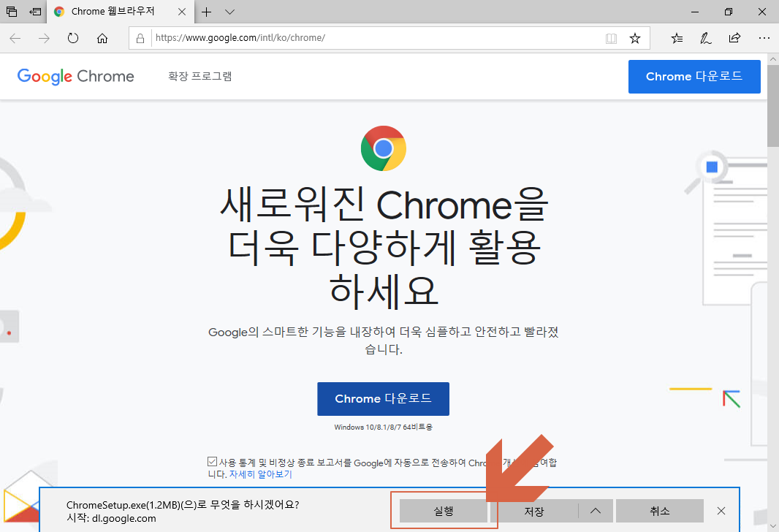
Task: Close the Chrome 웹브라우저 tab
Action: (x=182, y=12)
